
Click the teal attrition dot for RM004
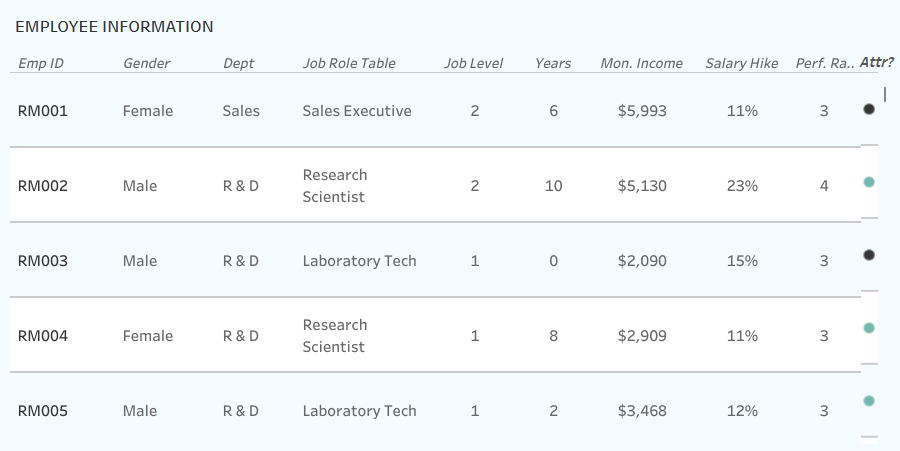[x=869, y=328]
